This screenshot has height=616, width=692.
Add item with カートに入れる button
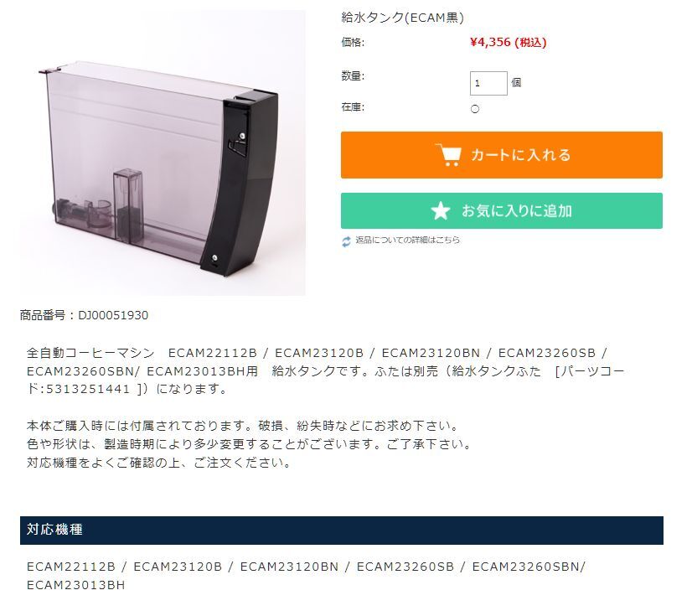click(x=501, y=155)
